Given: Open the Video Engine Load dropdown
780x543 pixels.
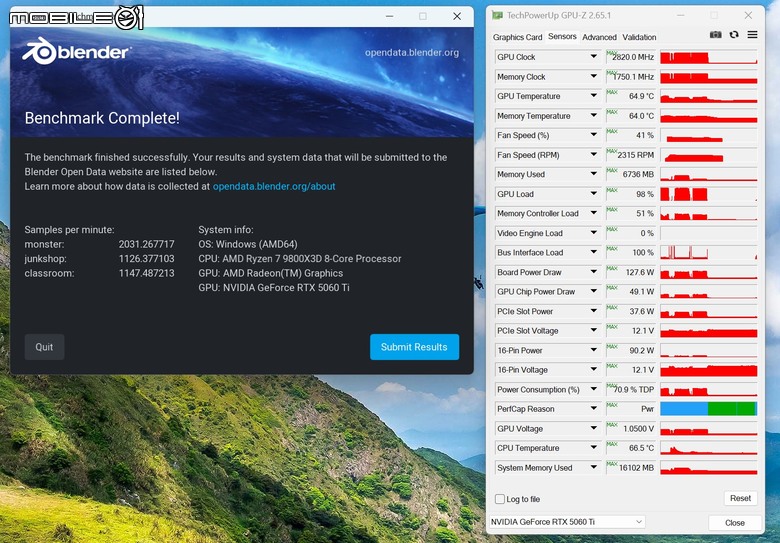Looking at the screenshot, I should pyautogui.click(x=593, y=233).
